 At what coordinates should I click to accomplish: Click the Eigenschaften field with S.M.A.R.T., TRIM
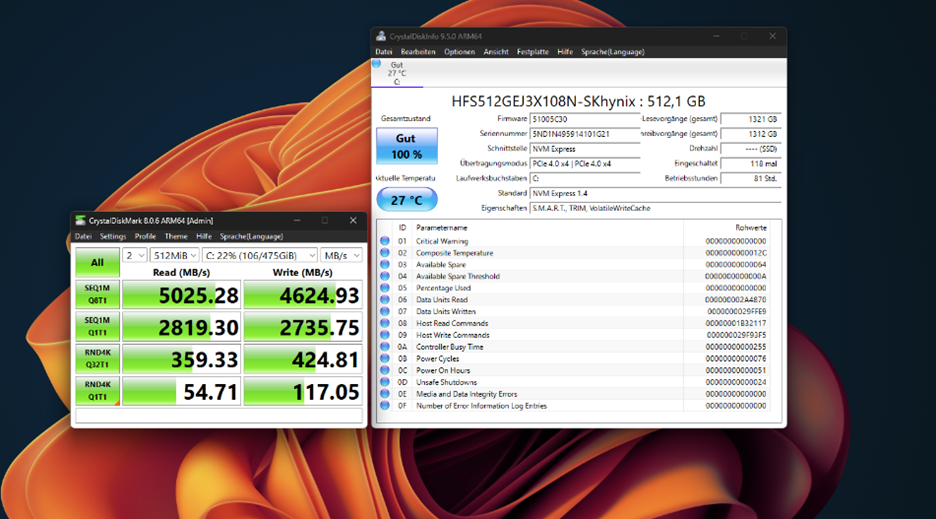coord(655,208)
